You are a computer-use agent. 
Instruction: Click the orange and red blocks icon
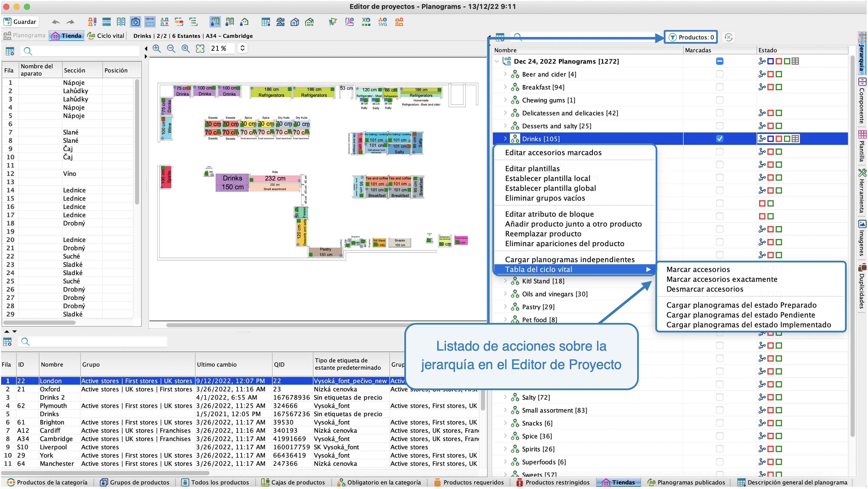point(179,22)
